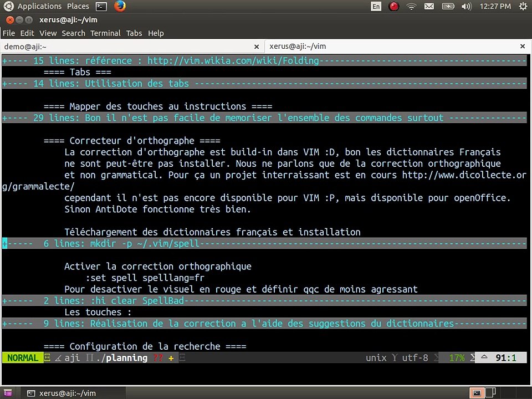532x399 pixels.
Task: Open the Help menu
Action: 156,33
